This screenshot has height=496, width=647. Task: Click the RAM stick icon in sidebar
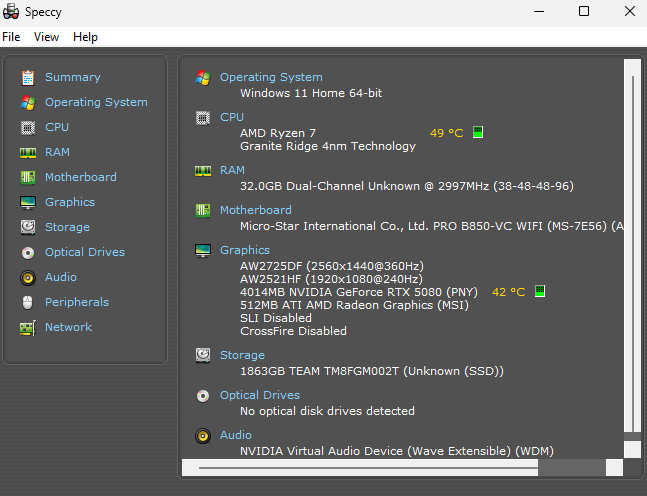click(x=28, y=153)
